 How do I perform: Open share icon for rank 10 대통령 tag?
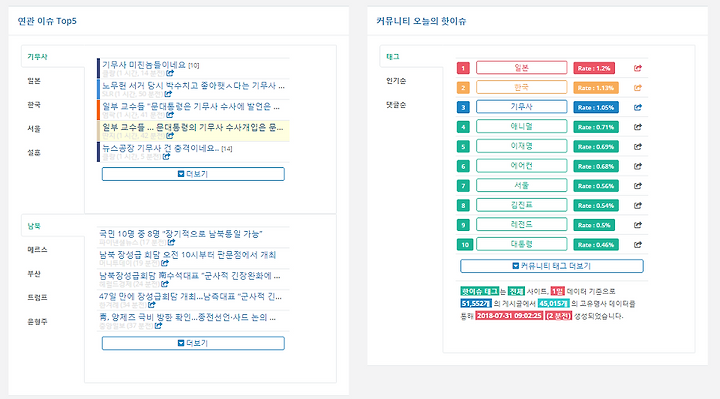click(x=637, y=245)
